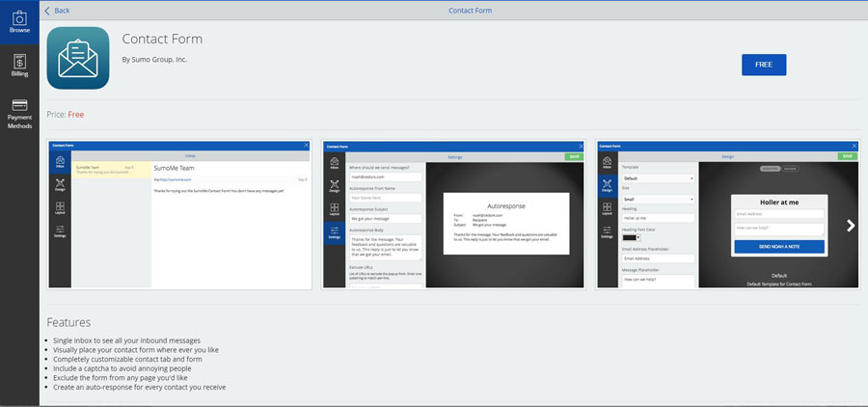Show next screenshot with the right arrow

(850, 226)
